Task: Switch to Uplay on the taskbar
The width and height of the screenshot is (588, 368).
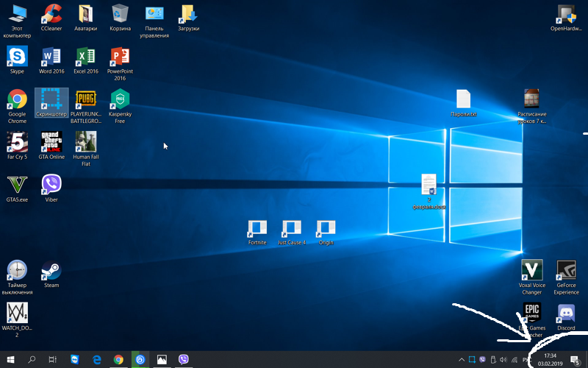Action: click(x=140, y=360)
